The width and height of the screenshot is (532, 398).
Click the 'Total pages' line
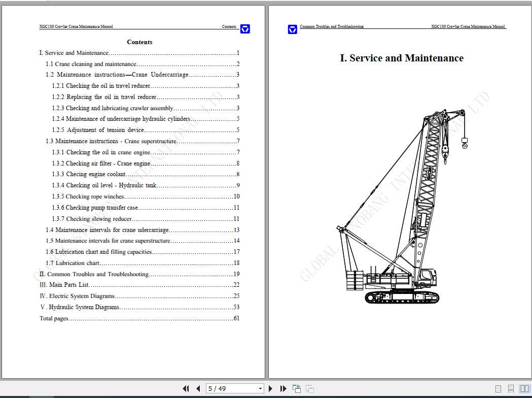tap(139, 318)
